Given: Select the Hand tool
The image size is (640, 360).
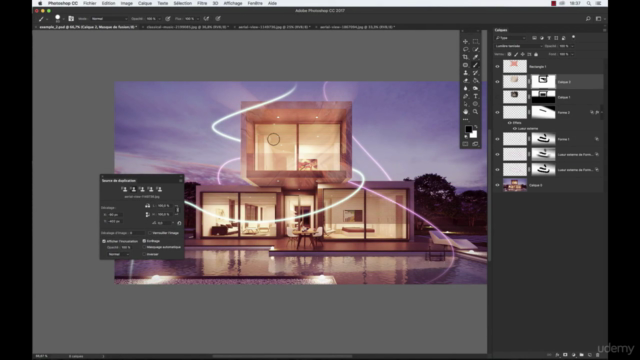Looking at the screenshot, I should (465, 111).
